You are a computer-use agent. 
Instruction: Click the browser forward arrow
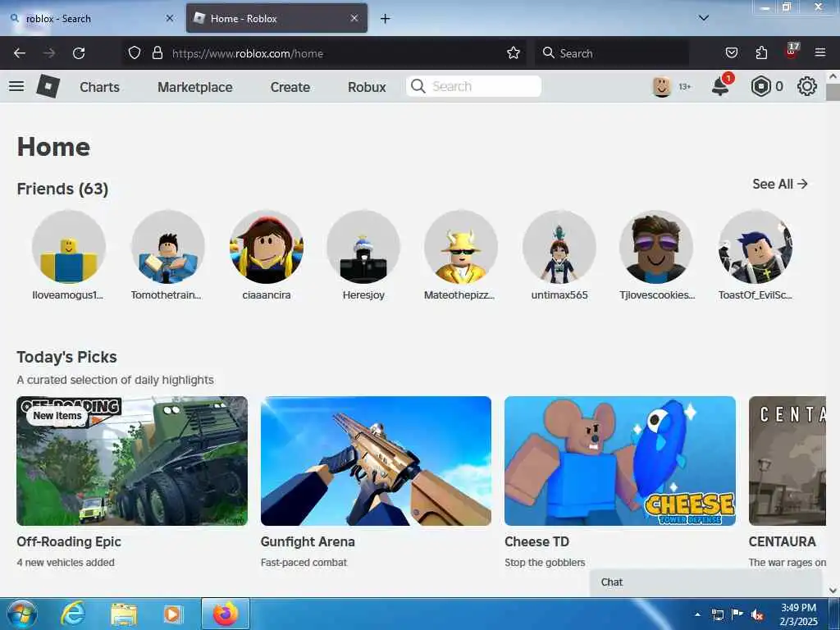tap(49, 53)
